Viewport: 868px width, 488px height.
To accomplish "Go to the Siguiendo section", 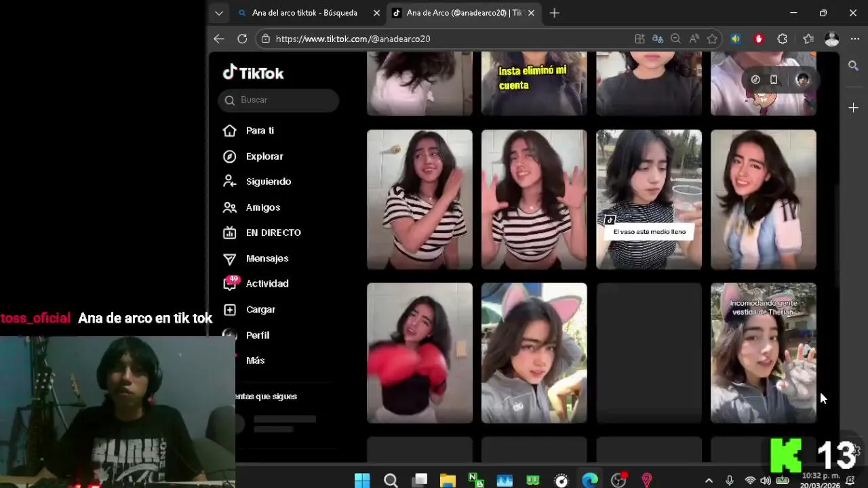I will click(x=269, y=182).
